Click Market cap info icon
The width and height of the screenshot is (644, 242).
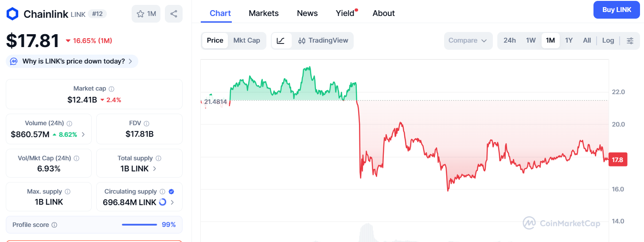click(x=112, y=89)
